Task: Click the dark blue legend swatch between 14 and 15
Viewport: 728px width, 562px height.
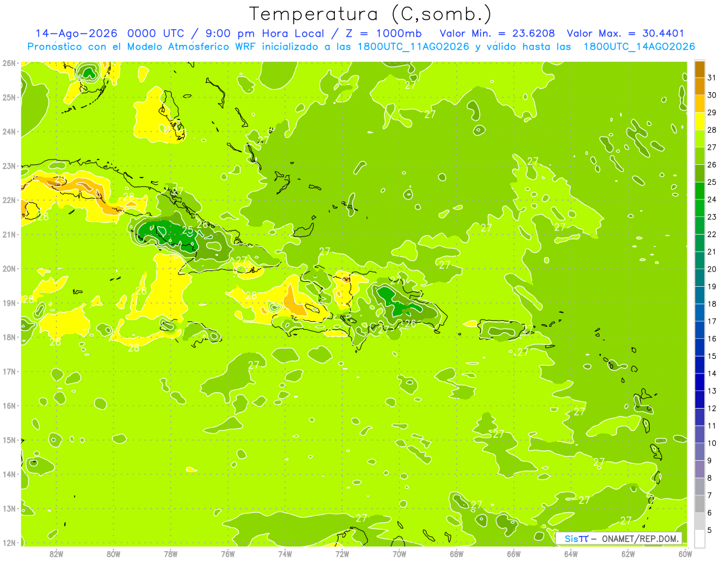Action: click(699, 365)
